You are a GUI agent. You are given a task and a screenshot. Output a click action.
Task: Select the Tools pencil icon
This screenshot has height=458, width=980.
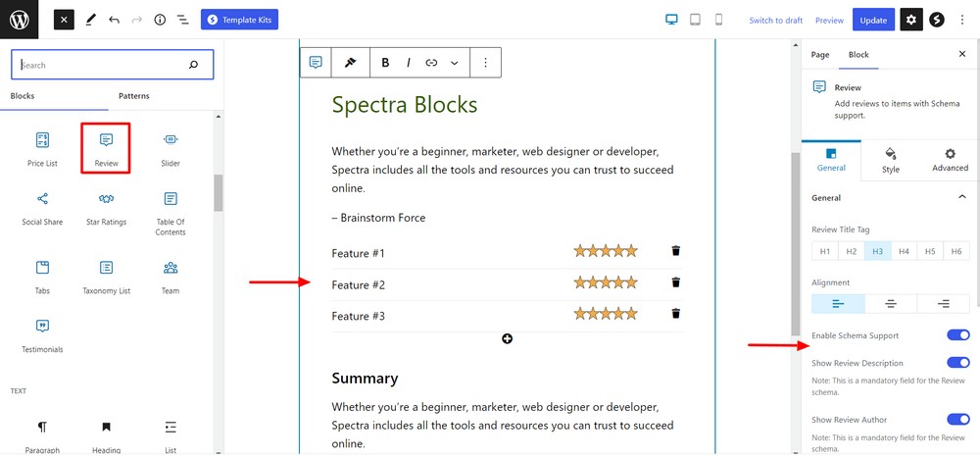pos(90,20)
